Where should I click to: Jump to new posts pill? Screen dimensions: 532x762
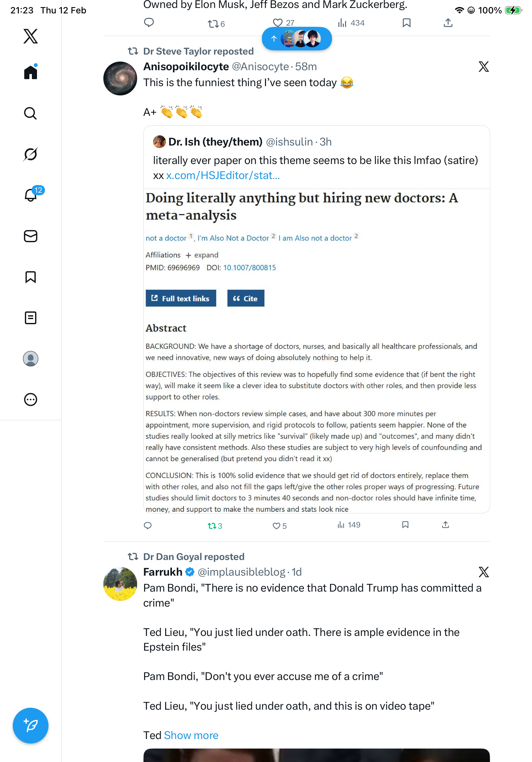(x=297, y=39)
